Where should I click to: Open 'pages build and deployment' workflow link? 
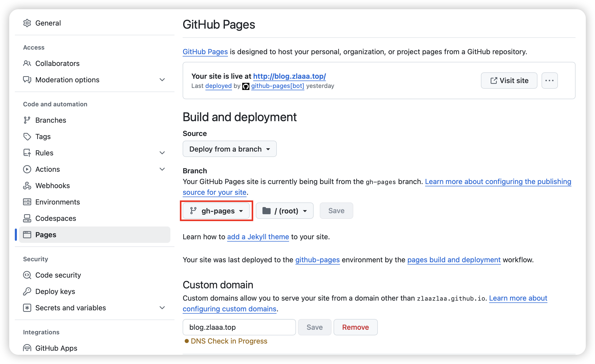tap(454, 260)
